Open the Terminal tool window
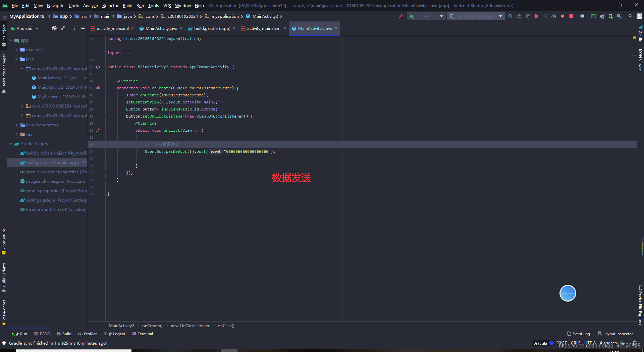The height and width of the screenshot is (352, 644). coord(143,334)
